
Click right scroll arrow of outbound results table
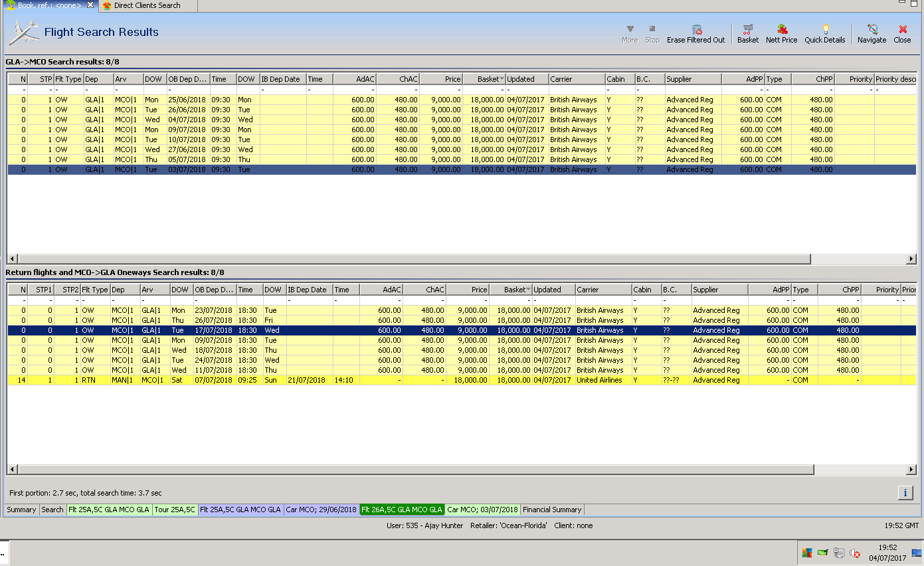coord(911,259)
